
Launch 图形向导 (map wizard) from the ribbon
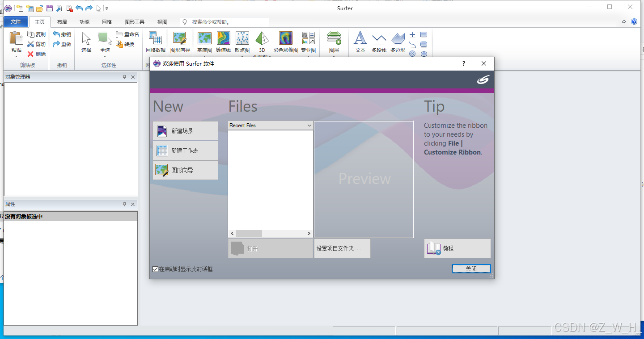[x=180, y=42]
